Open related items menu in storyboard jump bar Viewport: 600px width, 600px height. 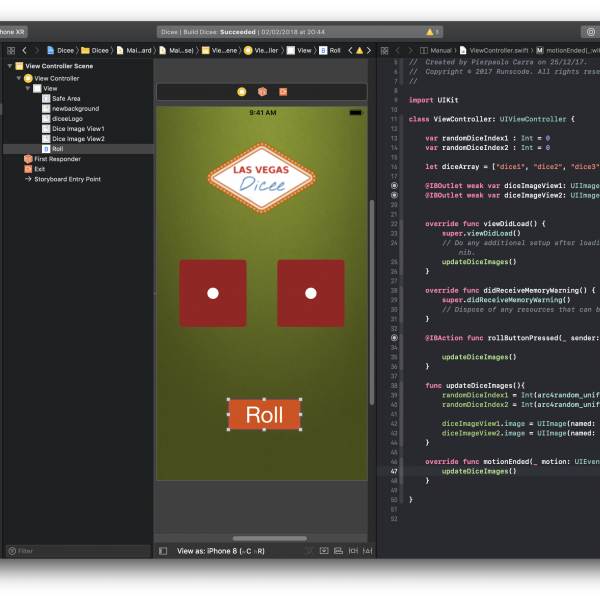click(11, 51)
